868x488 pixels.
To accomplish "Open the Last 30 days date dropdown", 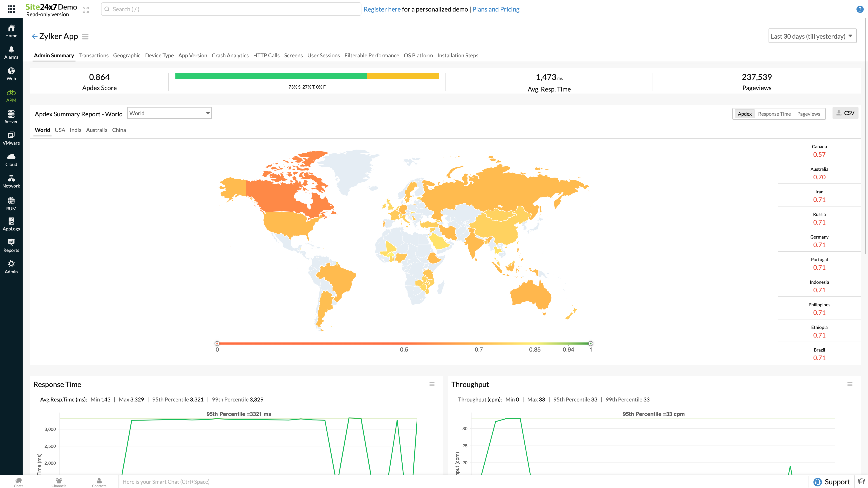I will [813, 36].
